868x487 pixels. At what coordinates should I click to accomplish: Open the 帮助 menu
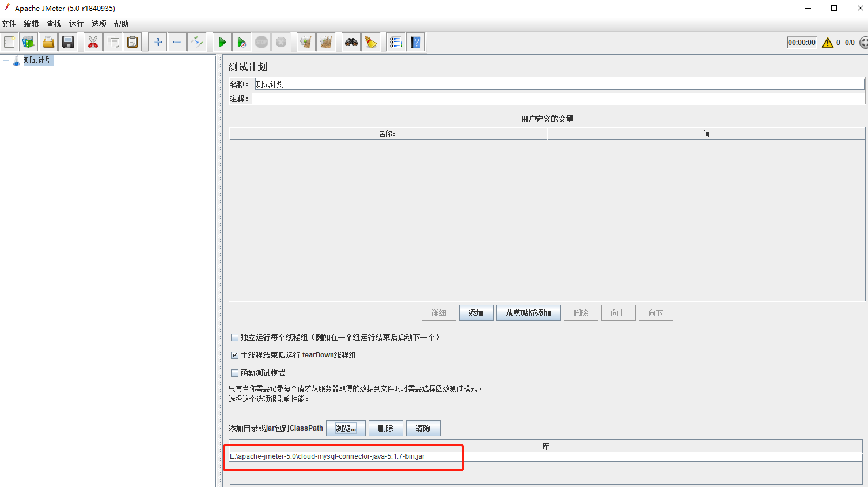click(121, 24)
